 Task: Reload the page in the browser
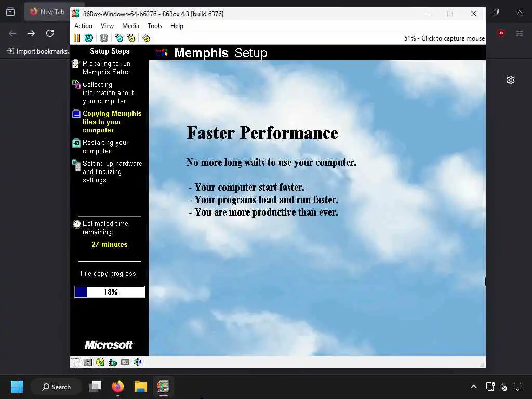click(50, 33)
